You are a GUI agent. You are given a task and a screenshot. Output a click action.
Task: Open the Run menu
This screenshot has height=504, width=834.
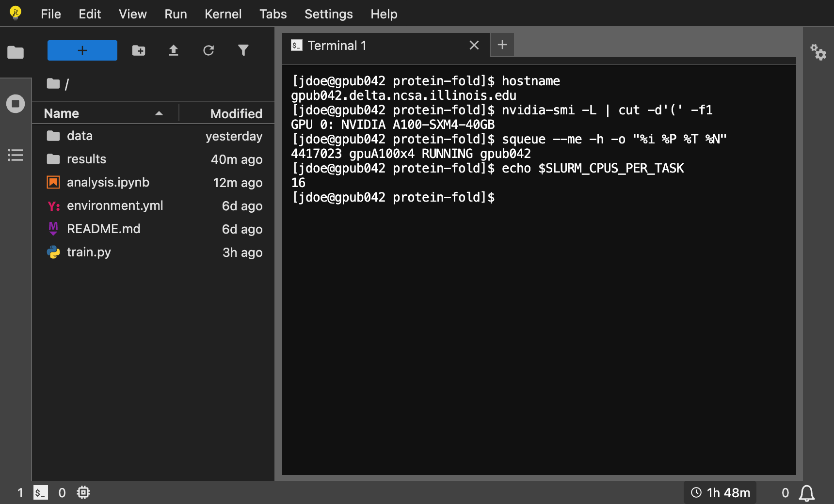coord(176,14)
